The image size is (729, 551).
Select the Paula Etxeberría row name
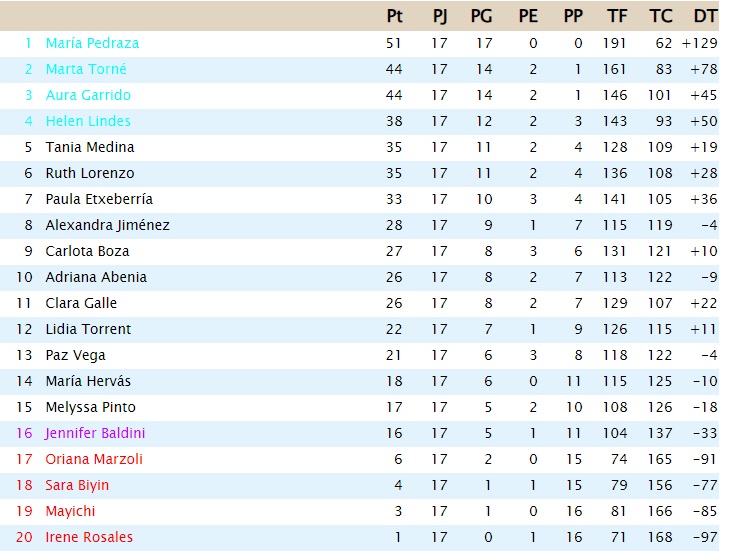(99, 199)
